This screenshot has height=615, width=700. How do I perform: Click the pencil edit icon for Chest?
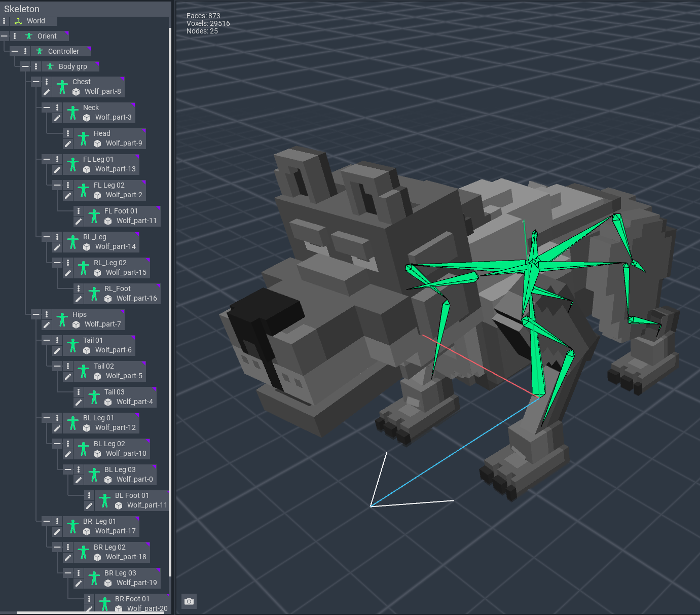(x=47, y=92)
